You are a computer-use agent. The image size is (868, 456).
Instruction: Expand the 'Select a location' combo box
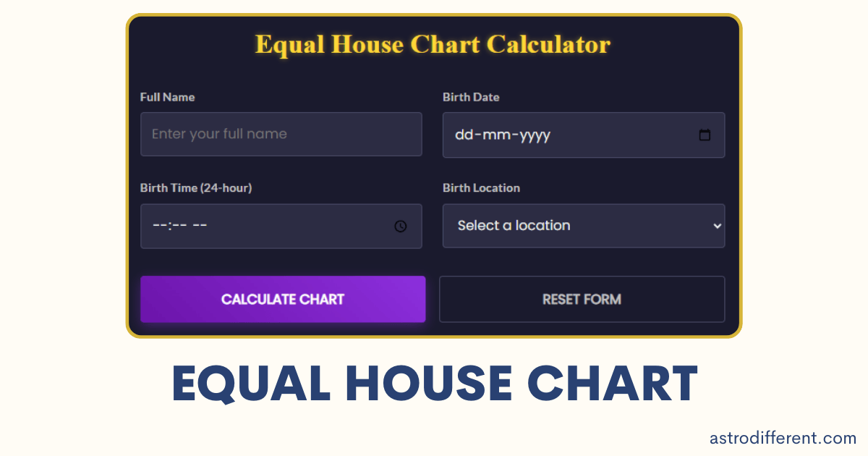click(584, 226)
